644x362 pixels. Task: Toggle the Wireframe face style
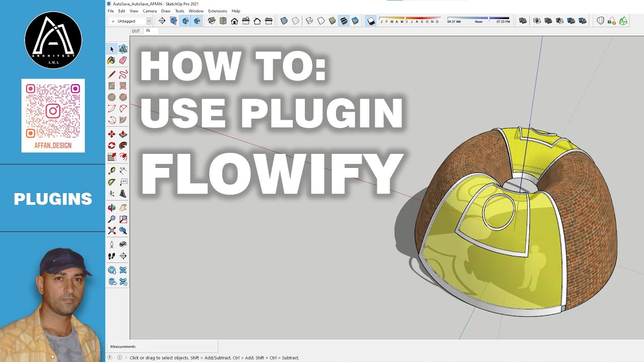pyautogui.click(x=309, y=21)
